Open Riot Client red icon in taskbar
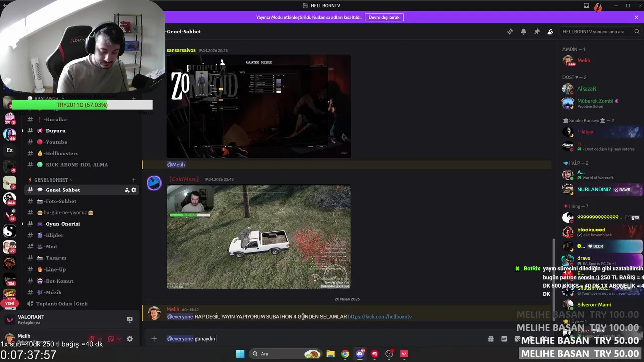644x362 pixels. click(374, 354)
